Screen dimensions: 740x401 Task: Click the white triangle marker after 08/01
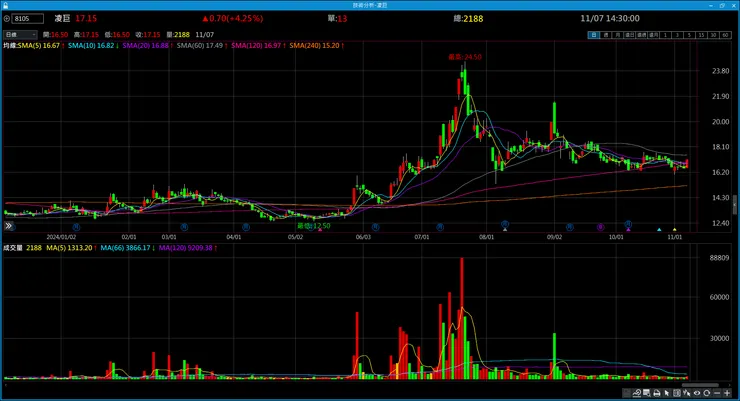click(x=505, y=229)
